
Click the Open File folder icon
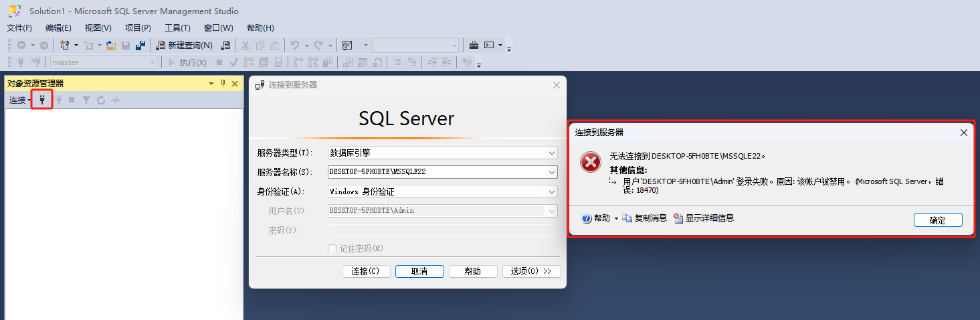[112, 45]
